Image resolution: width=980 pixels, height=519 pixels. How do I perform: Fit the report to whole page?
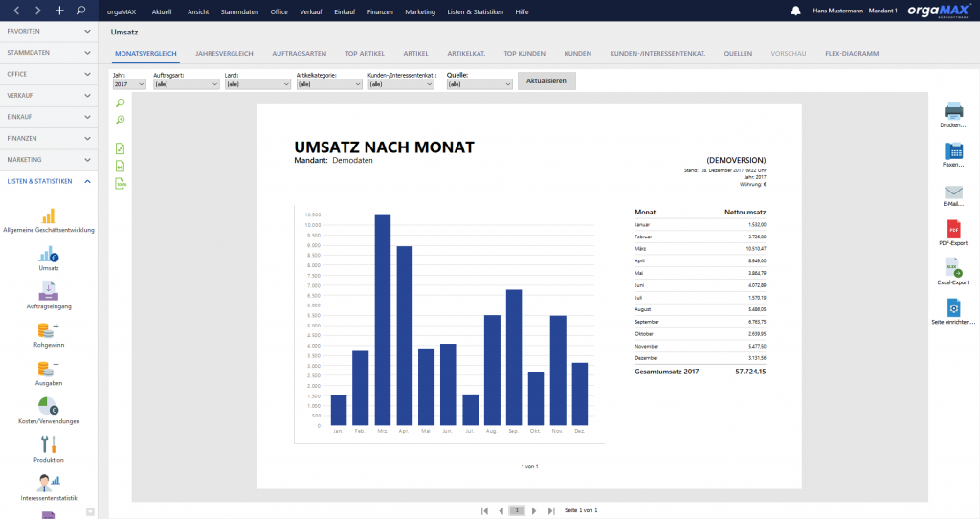(x=121, y=148)
